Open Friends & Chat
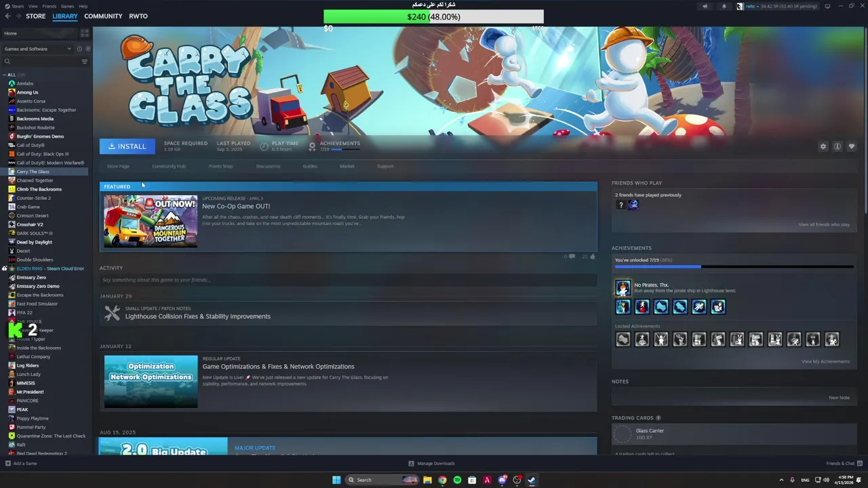The width and height of the screenshot is (868, 488). (844, 464)
